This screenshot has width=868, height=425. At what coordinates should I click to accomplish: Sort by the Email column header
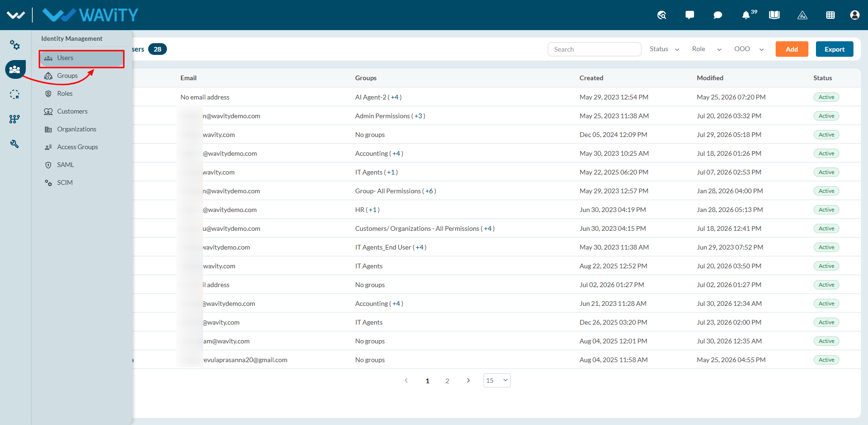189,78
